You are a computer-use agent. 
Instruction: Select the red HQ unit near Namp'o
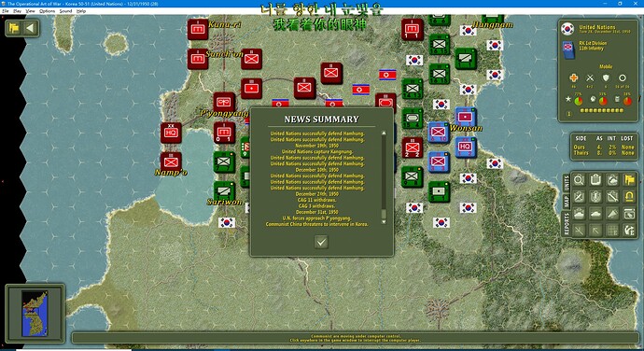click(171, 133)
